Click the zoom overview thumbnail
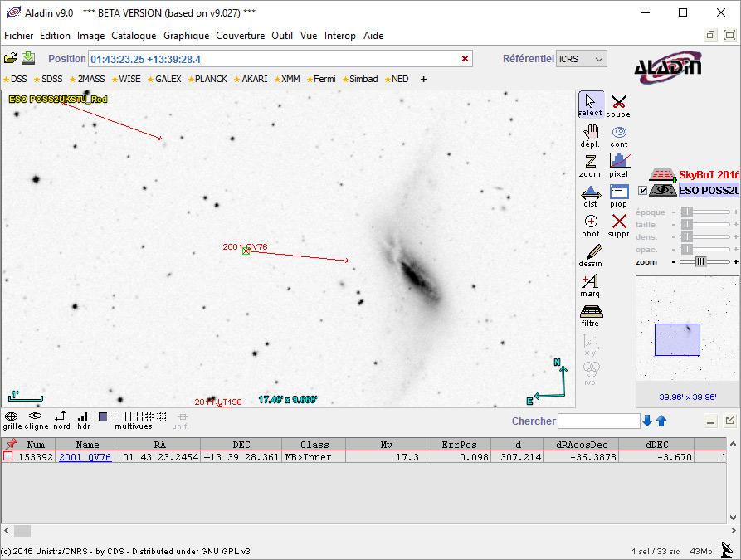Viewport: 741px width, 560px height. click(687, 329)
